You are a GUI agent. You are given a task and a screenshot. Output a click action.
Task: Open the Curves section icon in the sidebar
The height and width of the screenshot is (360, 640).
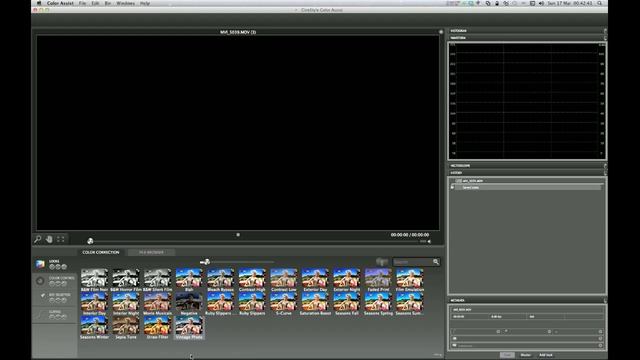(40, 314)
